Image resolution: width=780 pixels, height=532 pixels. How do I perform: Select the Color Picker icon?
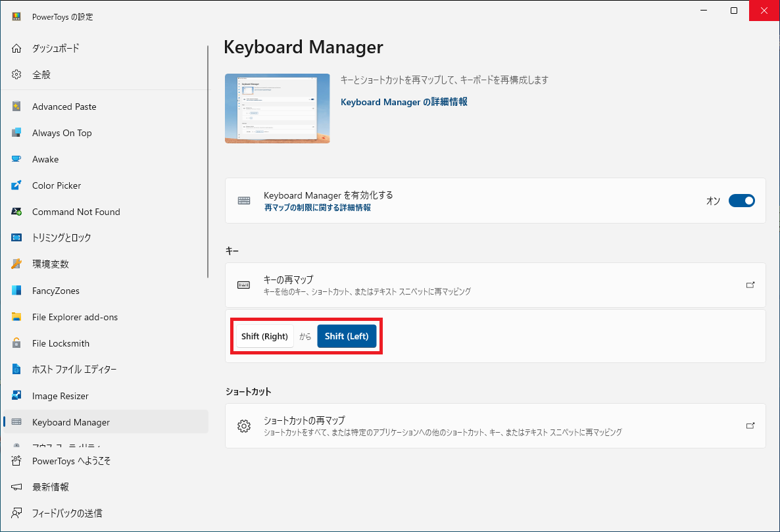(x=16, y=185)
